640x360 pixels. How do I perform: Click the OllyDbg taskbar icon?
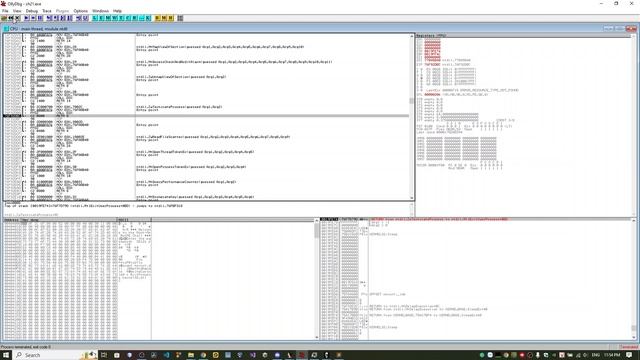pos(302,355)
